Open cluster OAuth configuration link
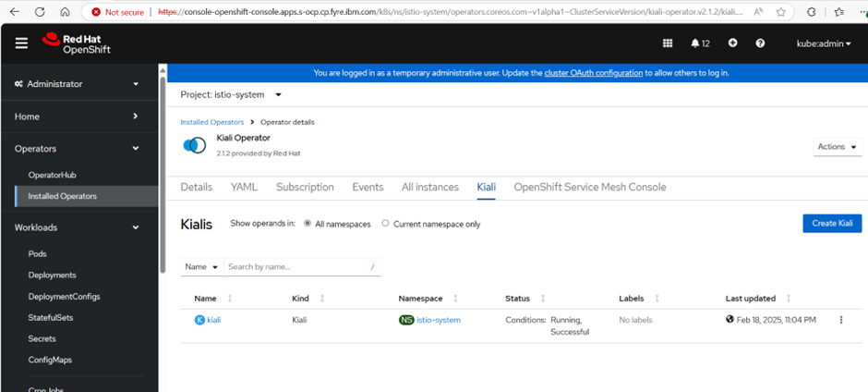 (x=594, y=73)
